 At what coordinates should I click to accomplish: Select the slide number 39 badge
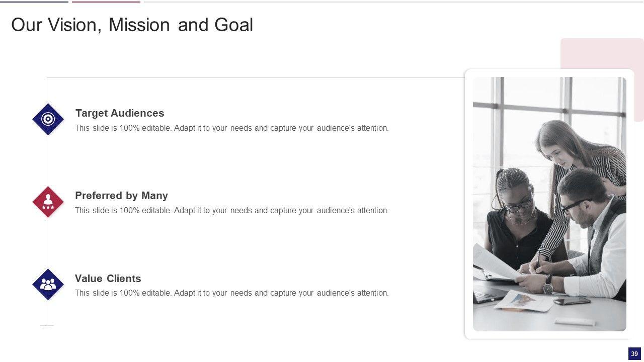[x=634, y=354]
